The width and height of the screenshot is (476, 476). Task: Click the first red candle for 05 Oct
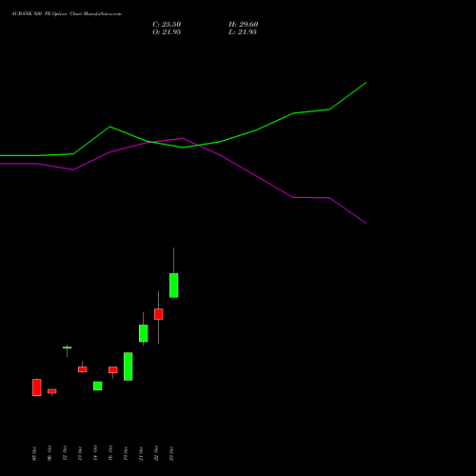click(36, 387)
